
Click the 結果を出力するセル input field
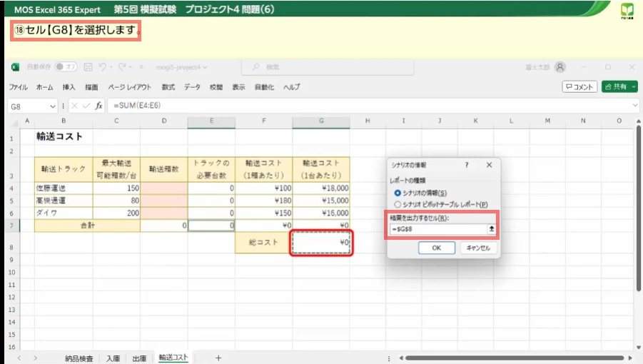[437, 229]
